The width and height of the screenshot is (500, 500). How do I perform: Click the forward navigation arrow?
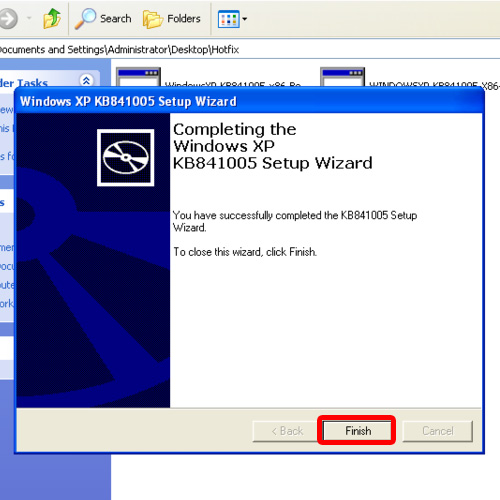[x=8, y=19]
